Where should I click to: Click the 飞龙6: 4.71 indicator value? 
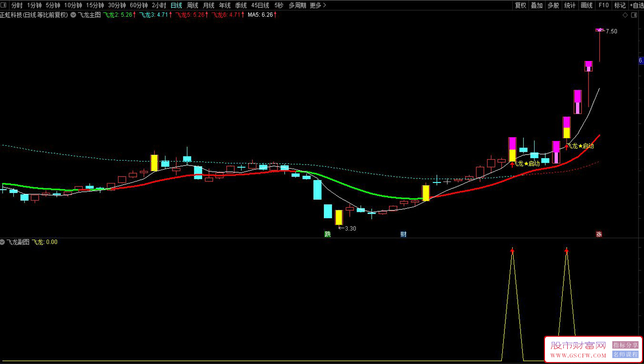pyautogui.click(x=227, y=15)
